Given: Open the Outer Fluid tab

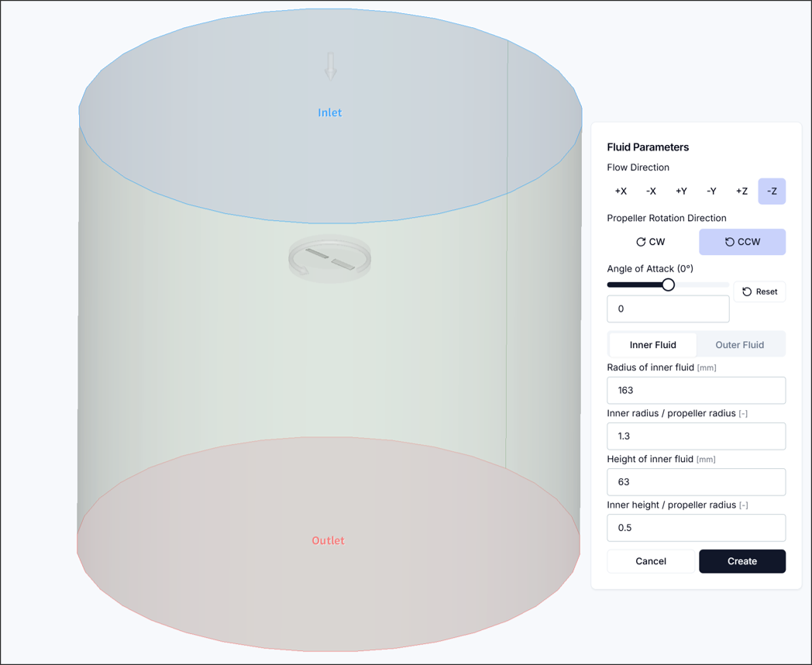Looking at the screenshot, I should (x=739, y=345).
